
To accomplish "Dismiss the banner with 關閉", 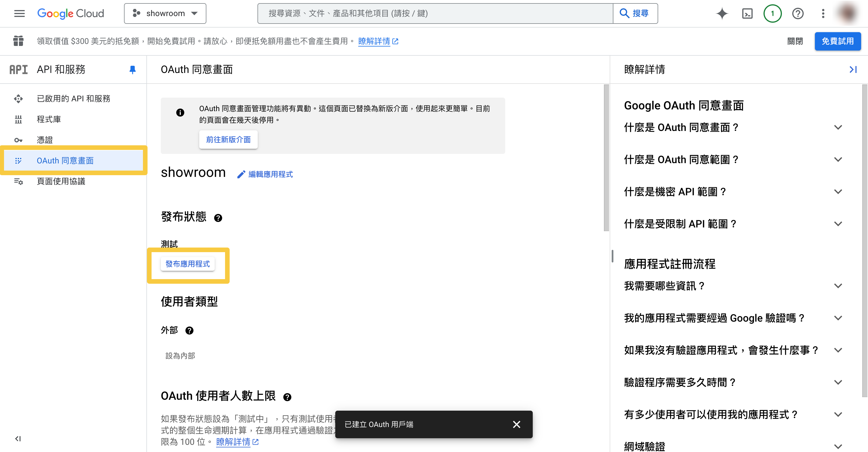I will pyautogui.click(x=795, y=41).
